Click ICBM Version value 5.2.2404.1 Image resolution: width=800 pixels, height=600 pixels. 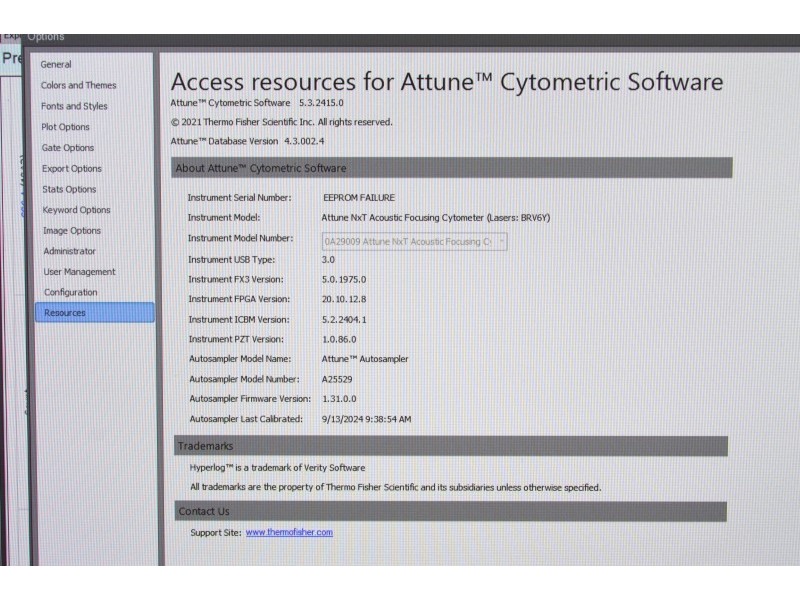click(344, 320)
